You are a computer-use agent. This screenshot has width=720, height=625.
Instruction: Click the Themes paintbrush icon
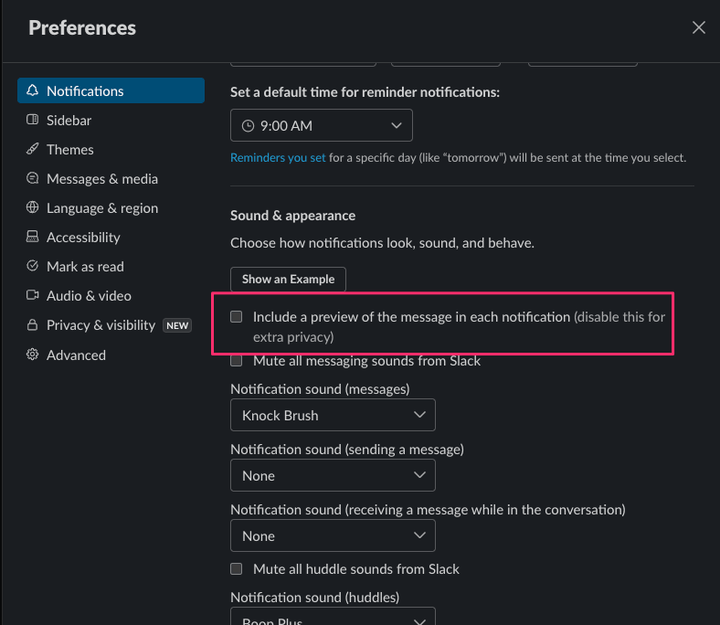point(33,150)
